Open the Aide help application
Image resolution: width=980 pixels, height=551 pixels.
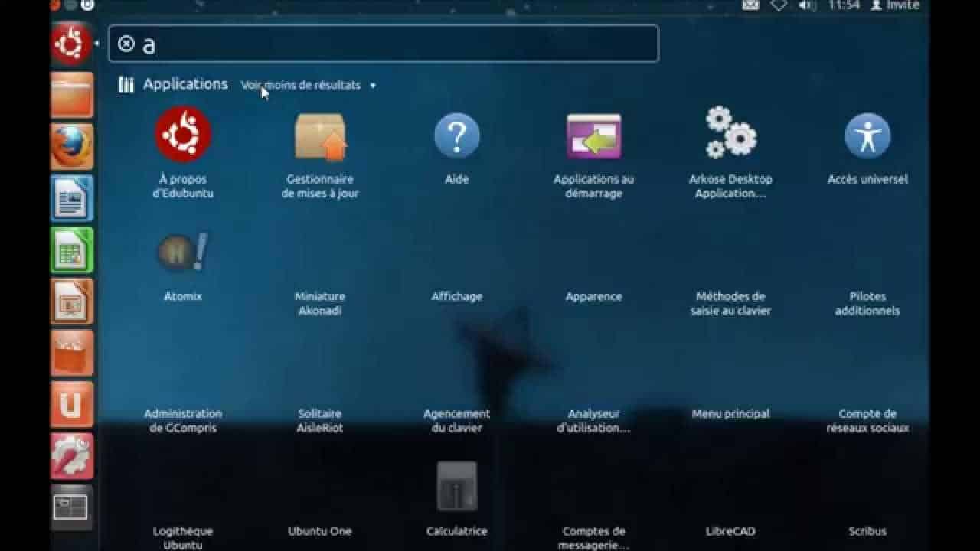point(457,148)
